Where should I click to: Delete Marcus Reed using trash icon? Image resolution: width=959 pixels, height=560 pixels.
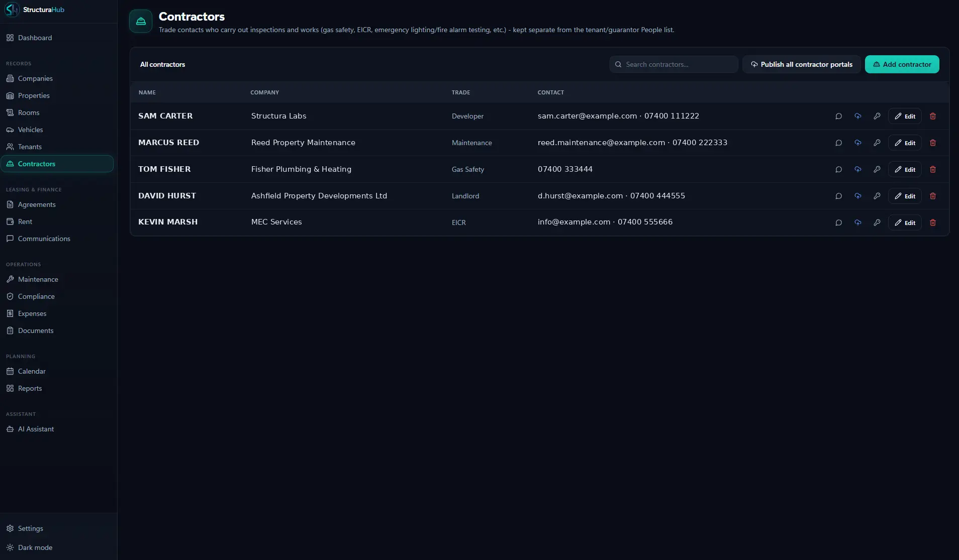[x=933, y=143]
